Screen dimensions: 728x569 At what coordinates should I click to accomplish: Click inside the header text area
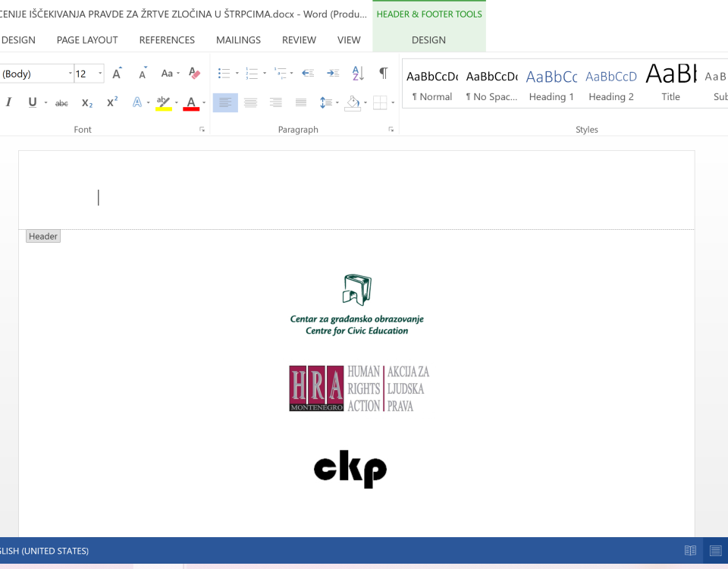(x=356, y=197)
